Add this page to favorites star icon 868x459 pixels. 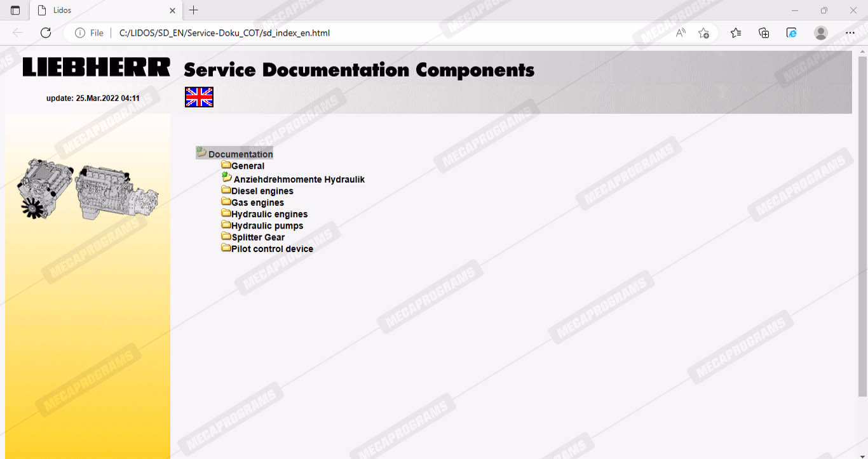tap(703, 33)
